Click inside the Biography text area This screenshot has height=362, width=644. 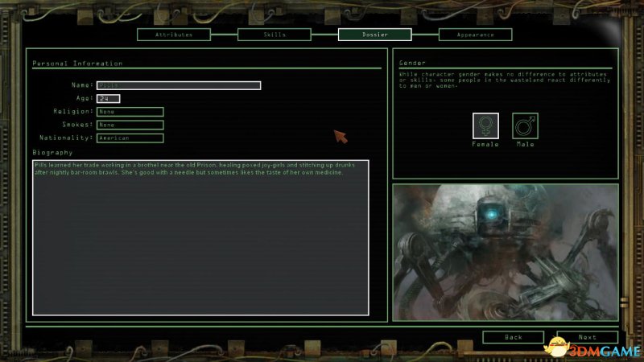pyautogui.click(x=200, y=241)
